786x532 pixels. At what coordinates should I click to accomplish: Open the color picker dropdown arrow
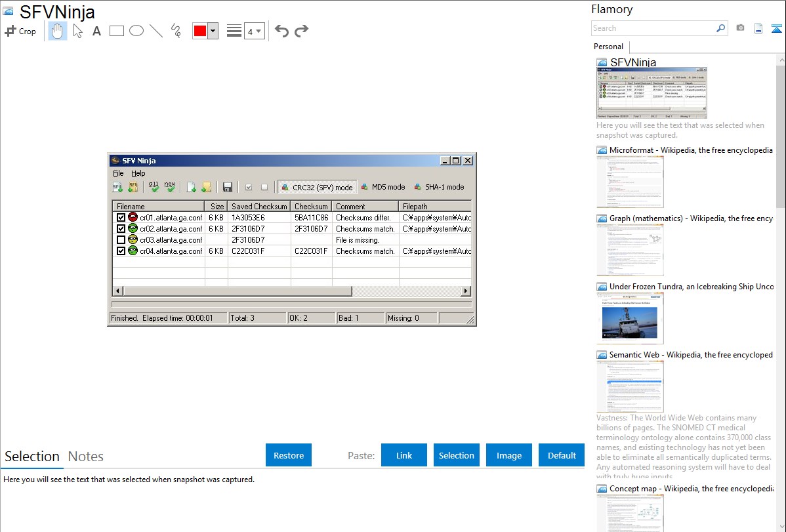pyautogui.click(x=213, y=31)
